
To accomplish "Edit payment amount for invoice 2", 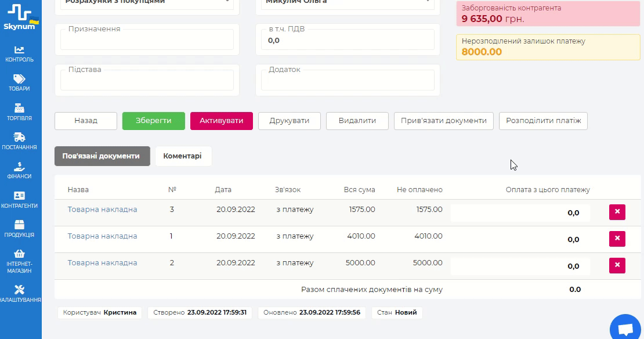I will 520,266.
